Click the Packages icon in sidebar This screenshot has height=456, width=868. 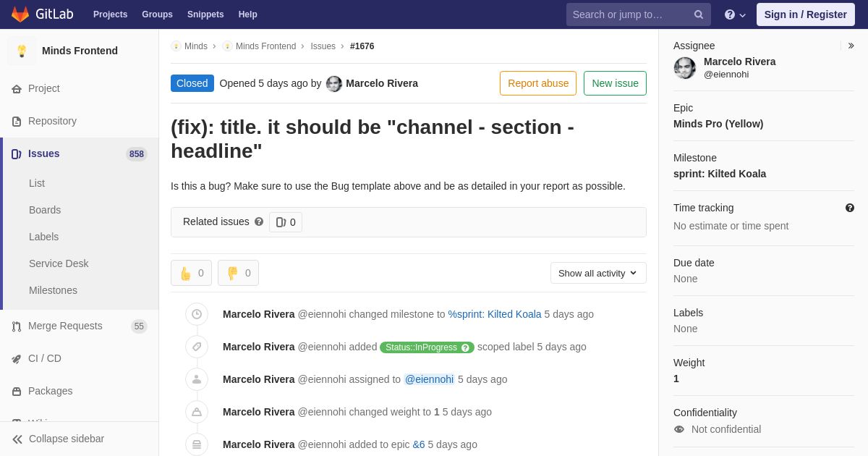coord(17,392)
